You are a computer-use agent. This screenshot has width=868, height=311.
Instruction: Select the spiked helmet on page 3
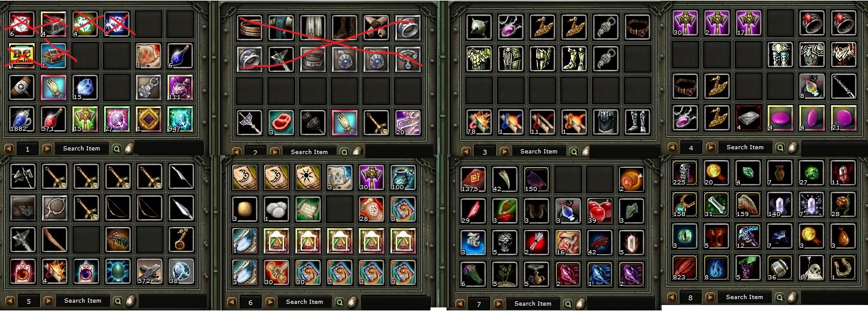point(479,27)
